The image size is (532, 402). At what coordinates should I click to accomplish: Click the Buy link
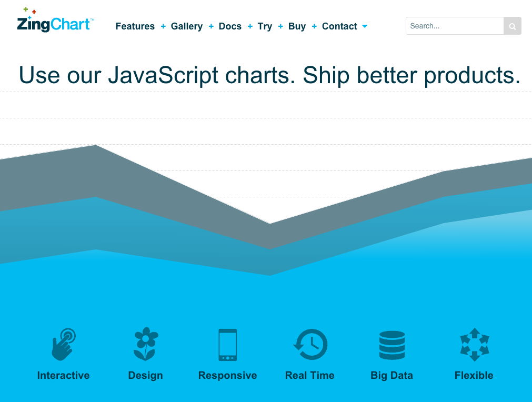[x=297, y=26]
